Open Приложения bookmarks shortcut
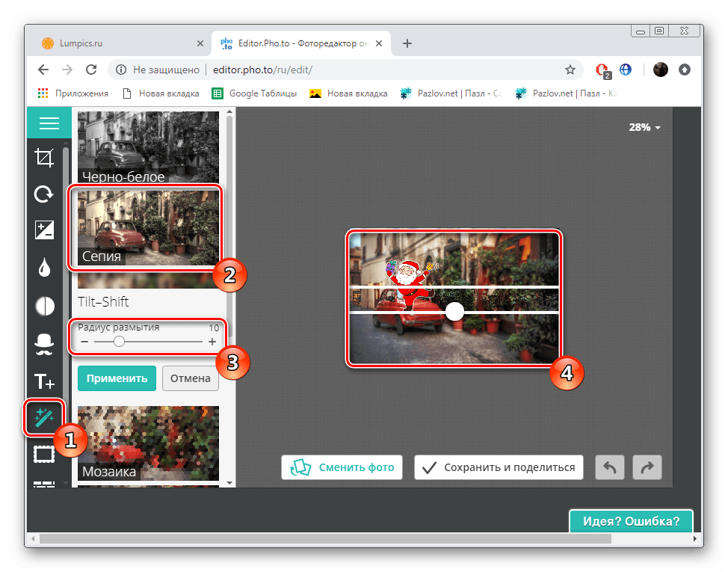Viewport: 728px width, 572px height. click(73, 93)
